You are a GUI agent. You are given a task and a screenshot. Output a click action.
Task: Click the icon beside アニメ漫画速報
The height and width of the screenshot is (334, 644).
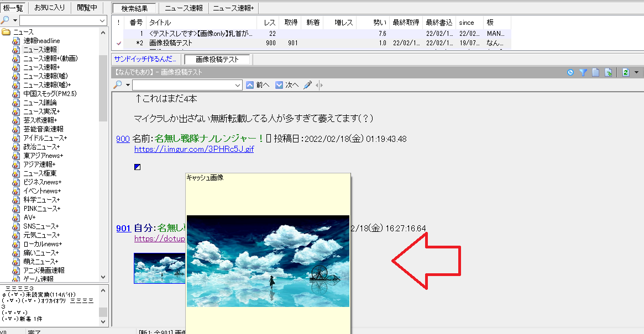pyautogui.click(x=15, y=271)
